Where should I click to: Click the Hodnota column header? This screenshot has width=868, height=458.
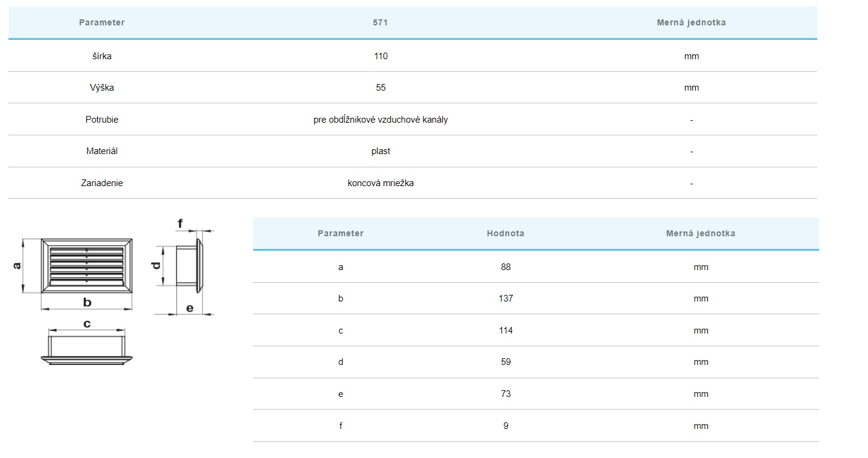(506, 233)
